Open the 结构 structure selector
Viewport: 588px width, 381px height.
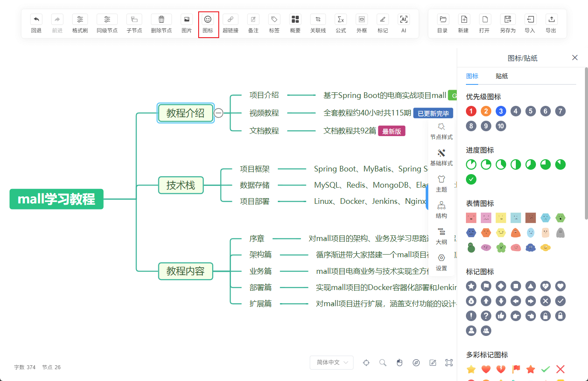click(441, 210)
